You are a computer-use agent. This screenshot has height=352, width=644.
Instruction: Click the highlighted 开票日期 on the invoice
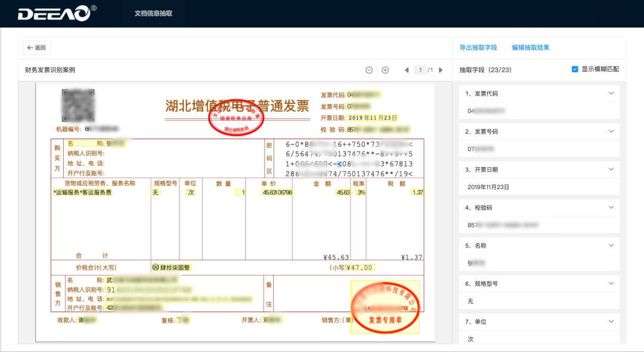[373, 118]
